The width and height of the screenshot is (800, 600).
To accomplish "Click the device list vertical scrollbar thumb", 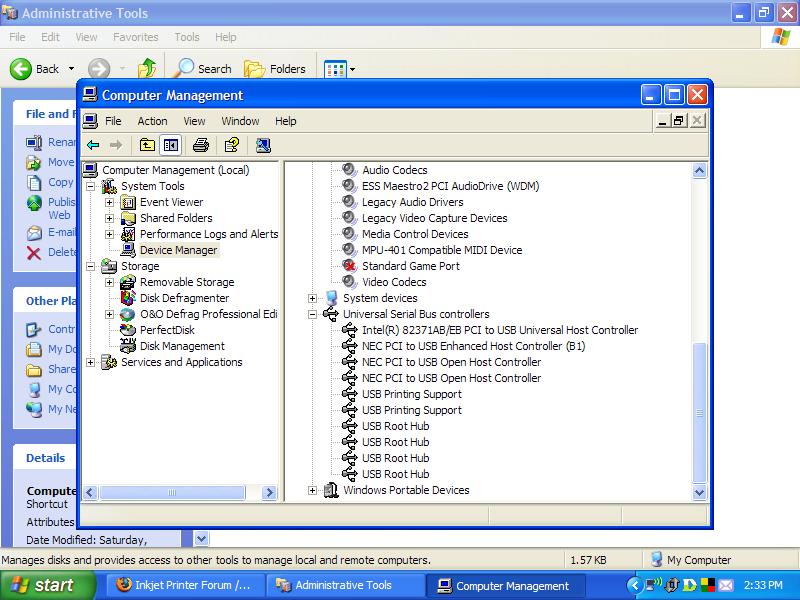I will click(x=699, y=413).
